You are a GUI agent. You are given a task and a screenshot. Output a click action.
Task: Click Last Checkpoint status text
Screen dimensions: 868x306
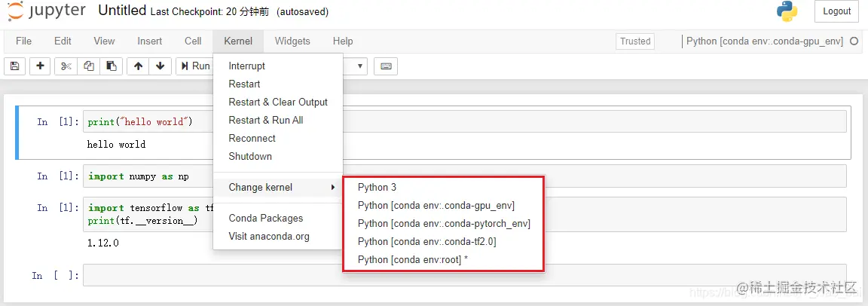tap(209, 11)
